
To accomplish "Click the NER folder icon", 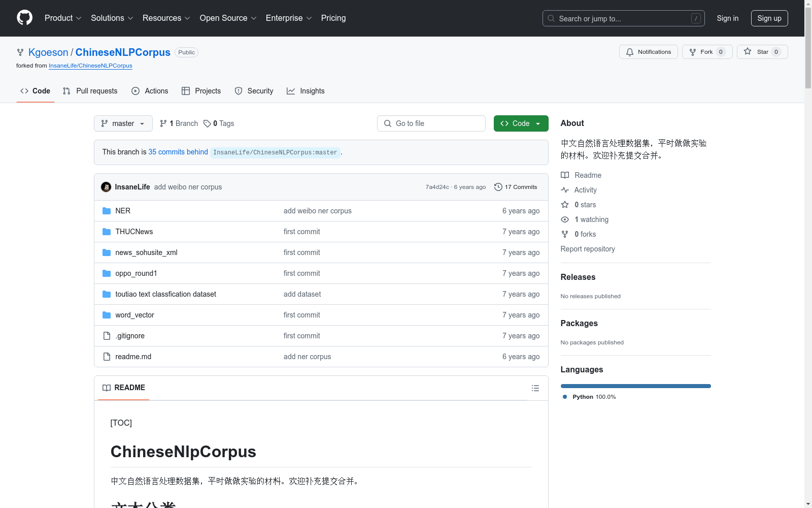I will (107, 211).
